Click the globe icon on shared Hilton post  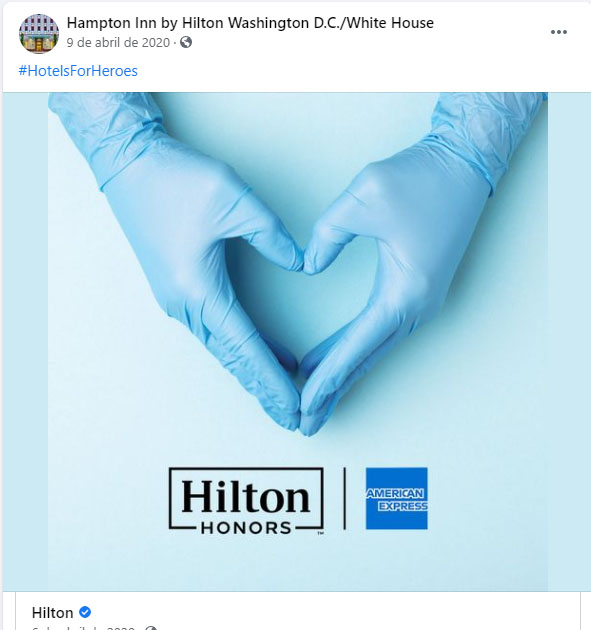point(151,628)
